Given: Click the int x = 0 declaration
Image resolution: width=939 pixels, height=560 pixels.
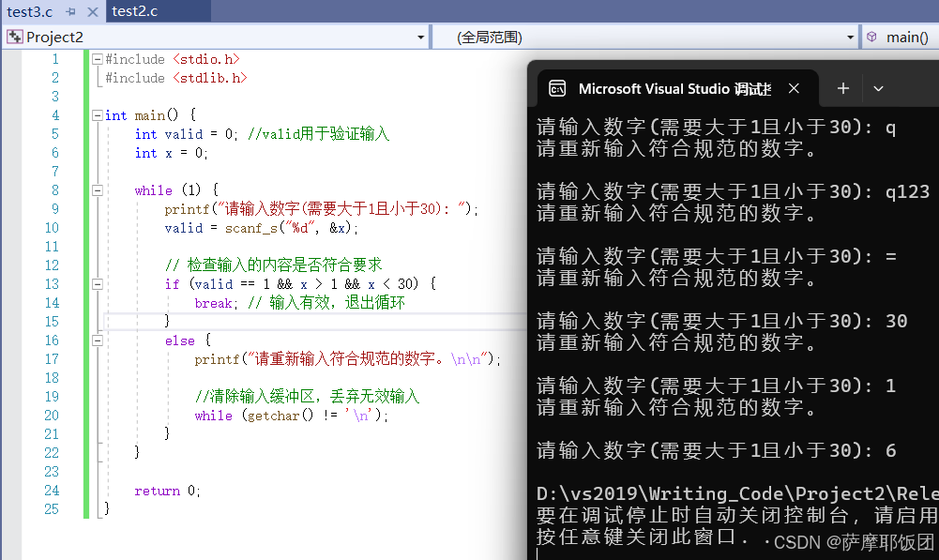Looking at the screenshot, I should (x=172, y=153).
